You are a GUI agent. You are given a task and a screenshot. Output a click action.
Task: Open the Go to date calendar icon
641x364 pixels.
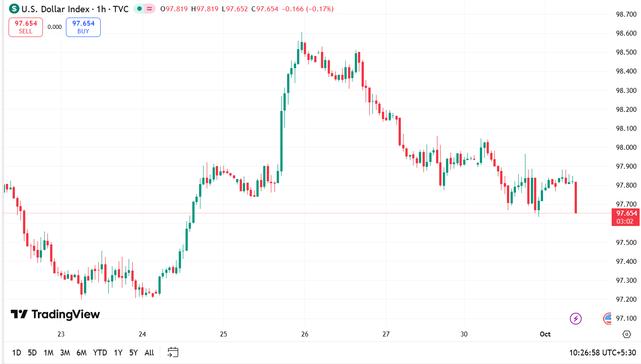click(x=173, y=352)
